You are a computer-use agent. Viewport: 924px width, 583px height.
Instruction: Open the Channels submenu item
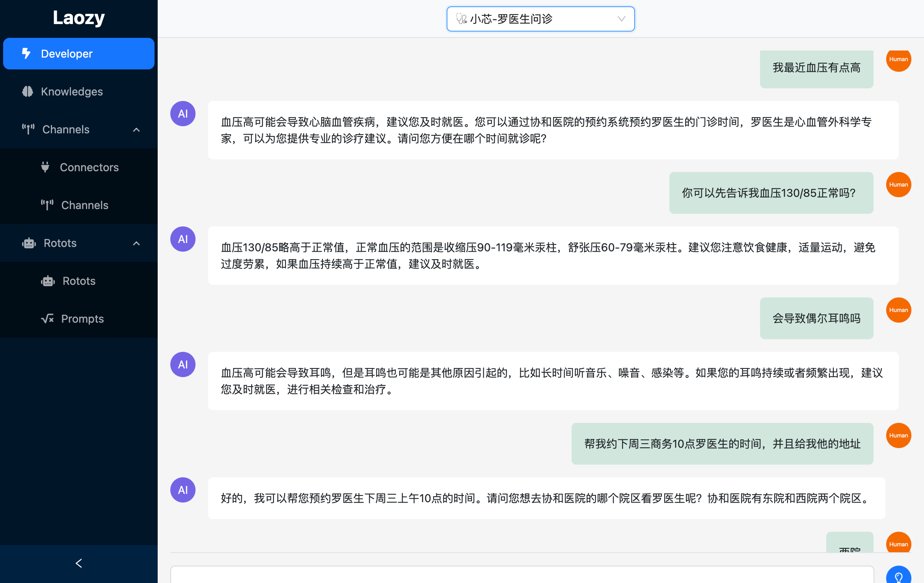click(79, 205)
